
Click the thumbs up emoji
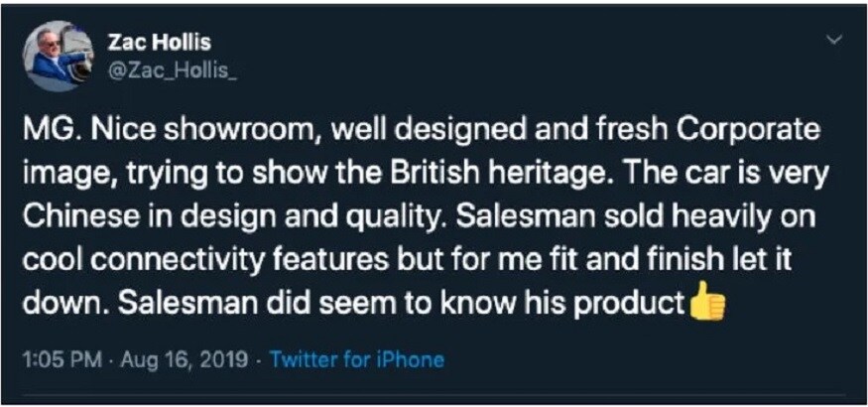(706, 301)
